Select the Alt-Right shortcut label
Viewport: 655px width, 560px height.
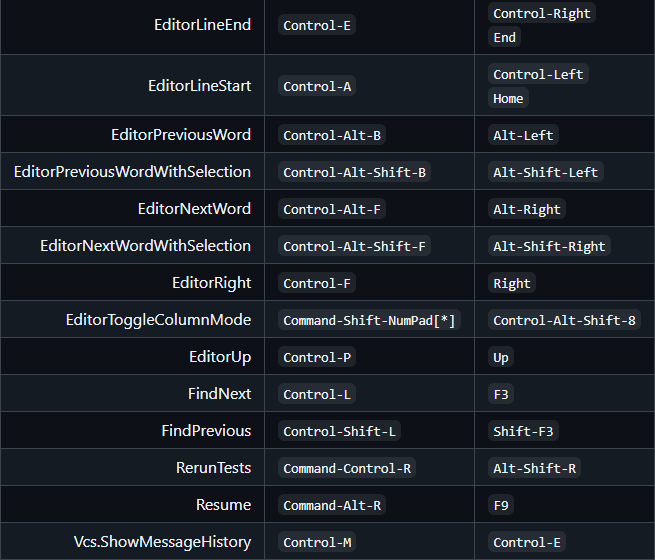point(528,209)
